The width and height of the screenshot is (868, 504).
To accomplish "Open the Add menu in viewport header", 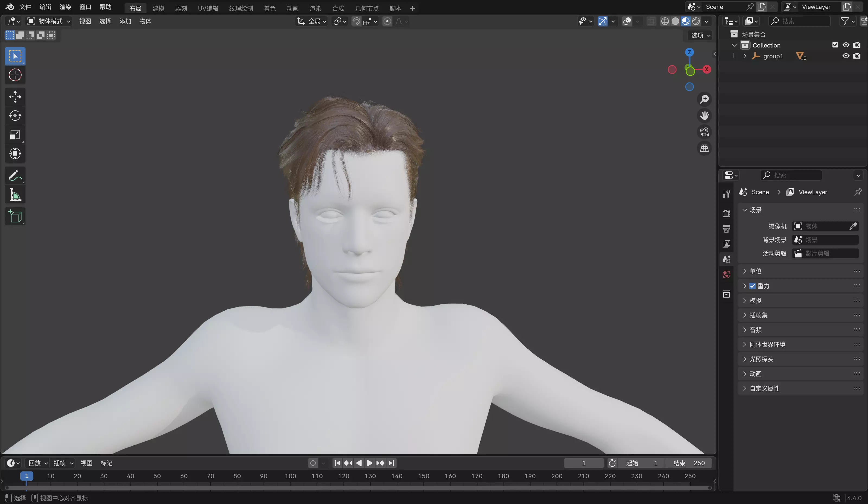I will pos(125,21).
